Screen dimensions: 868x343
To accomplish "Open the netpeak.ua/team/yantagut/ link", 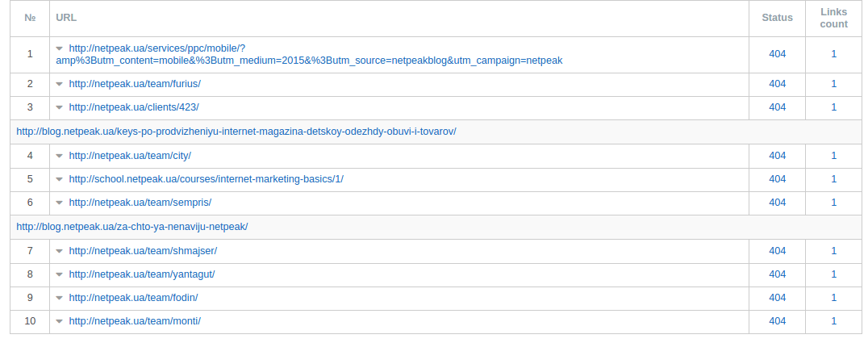I will click(x=142, y=274).
